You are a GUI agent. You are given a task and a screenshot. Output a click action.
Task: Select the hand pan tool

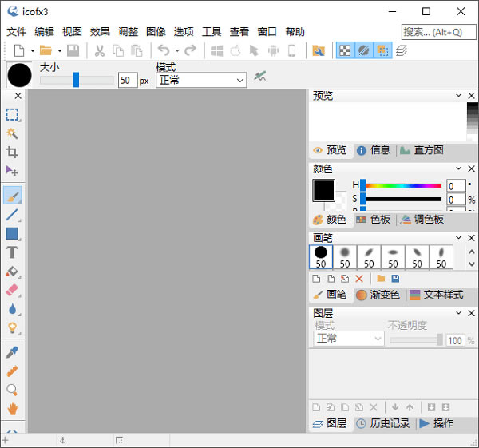12,409
